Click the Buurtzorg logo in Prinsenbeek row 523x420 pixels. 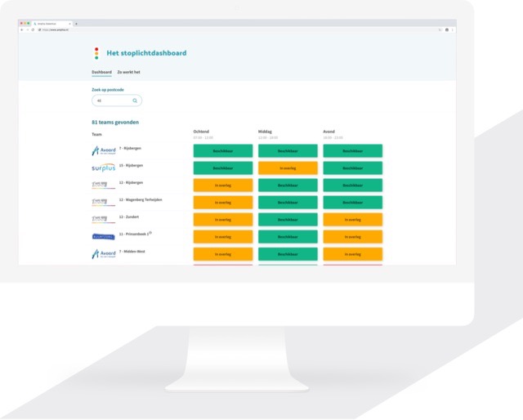tap(104, 236)
